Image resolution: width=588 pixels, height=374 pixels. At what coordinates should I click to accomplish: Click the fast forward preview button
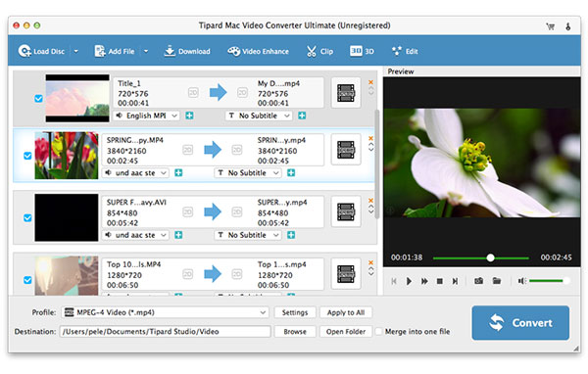pyautogui.click(x=424, y=281)
